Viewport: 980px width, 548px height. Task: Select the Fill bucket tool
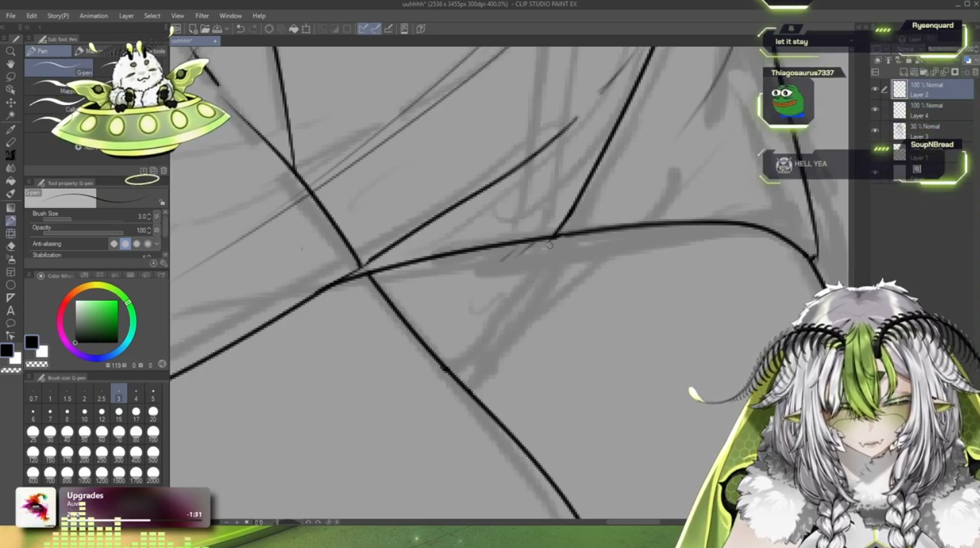point(11,181)
